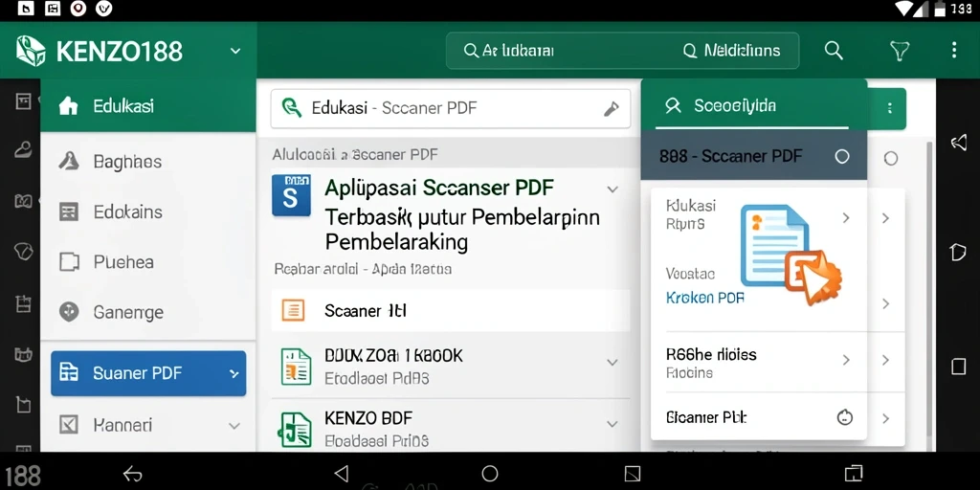
Task: Open the green three-dot panel menu
Action: point(889,109)
